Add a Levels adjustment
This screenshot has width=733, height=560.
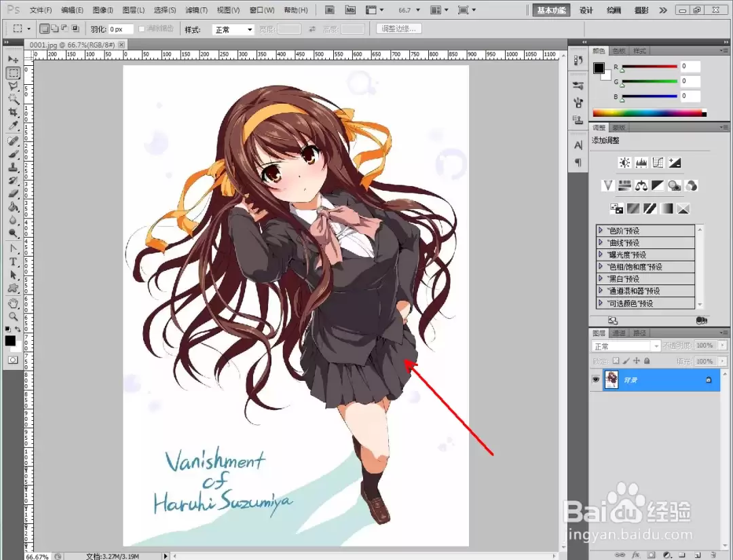[x=641, y=162]
